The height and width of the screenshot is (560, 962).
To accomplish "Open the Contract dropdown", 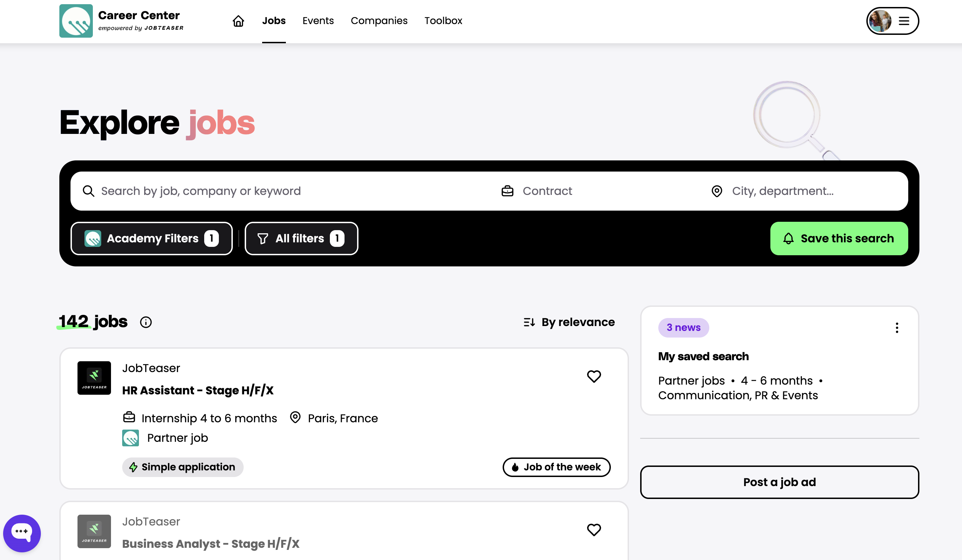I will [547, 191].
